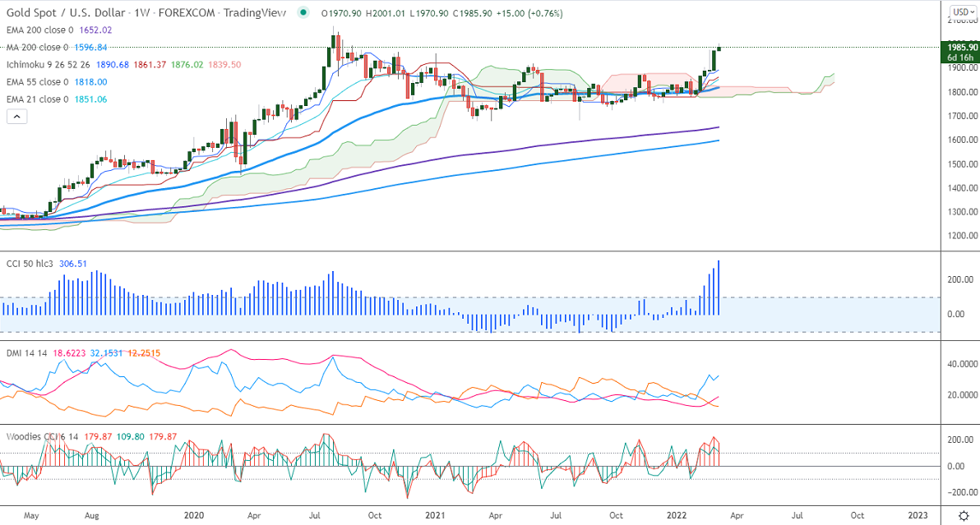Click the 2022 label on time axis
Screen dimensions: 980x525
[677, 516]
